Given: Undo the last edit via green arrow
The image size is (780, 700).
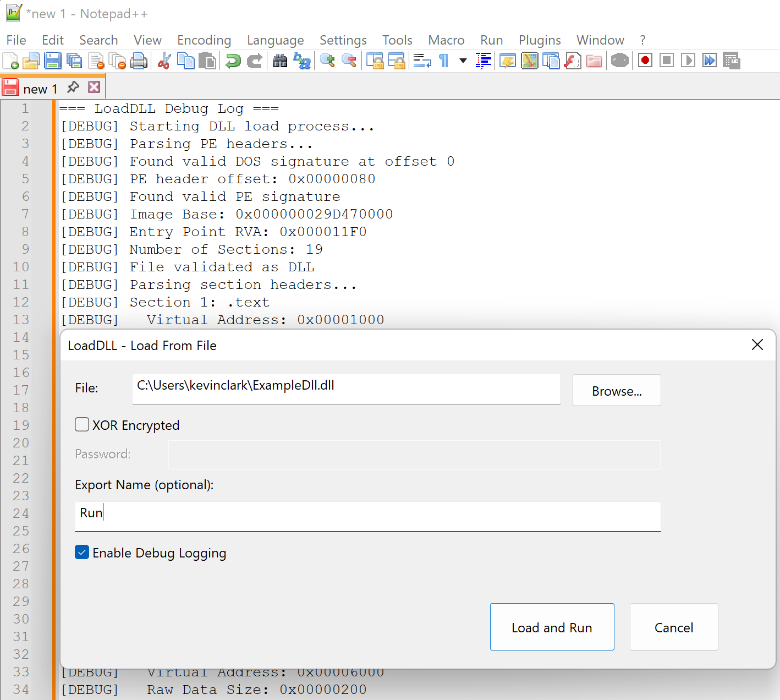Looking at the screenshot, I should point(232,61).
